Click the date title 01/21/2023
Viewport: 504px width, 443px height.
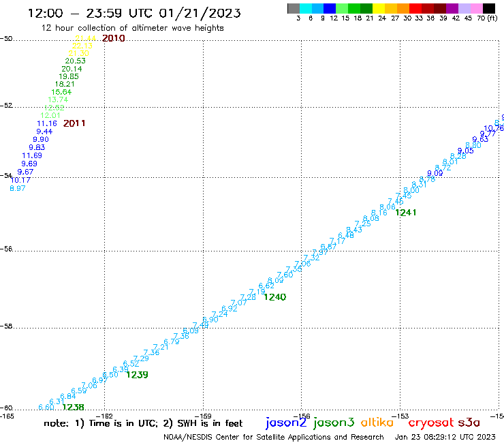coord(200,13)
